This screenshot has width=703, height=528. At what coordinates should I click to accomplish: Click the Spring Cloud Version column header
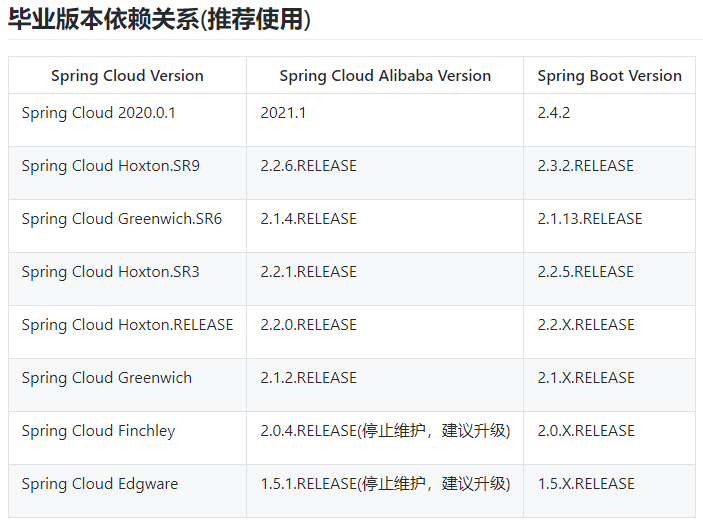pyautogui.click(x=127, y=75)
